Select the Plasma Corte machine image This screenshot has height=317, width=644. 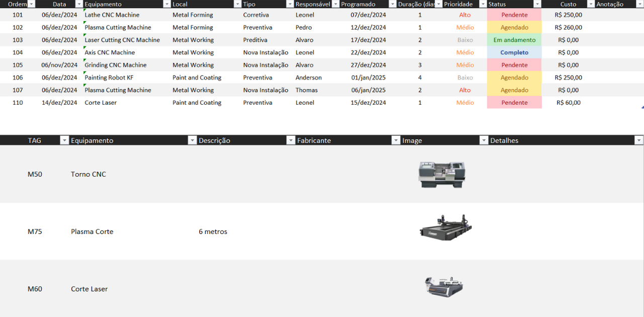click(445, 227)
